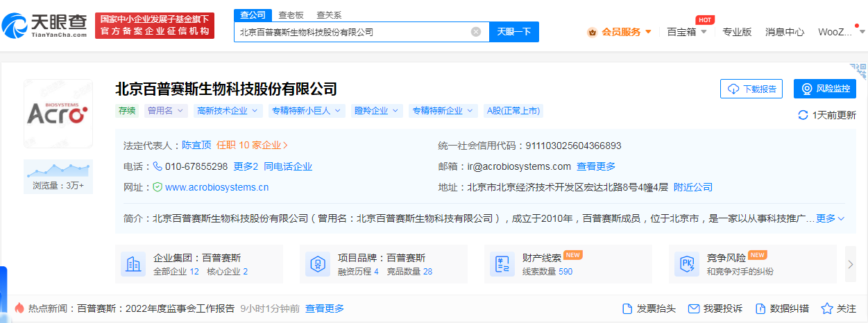Expand the 曾用名 tag dropdown
Screen dimensions: 868x323
tap(167, 110)
